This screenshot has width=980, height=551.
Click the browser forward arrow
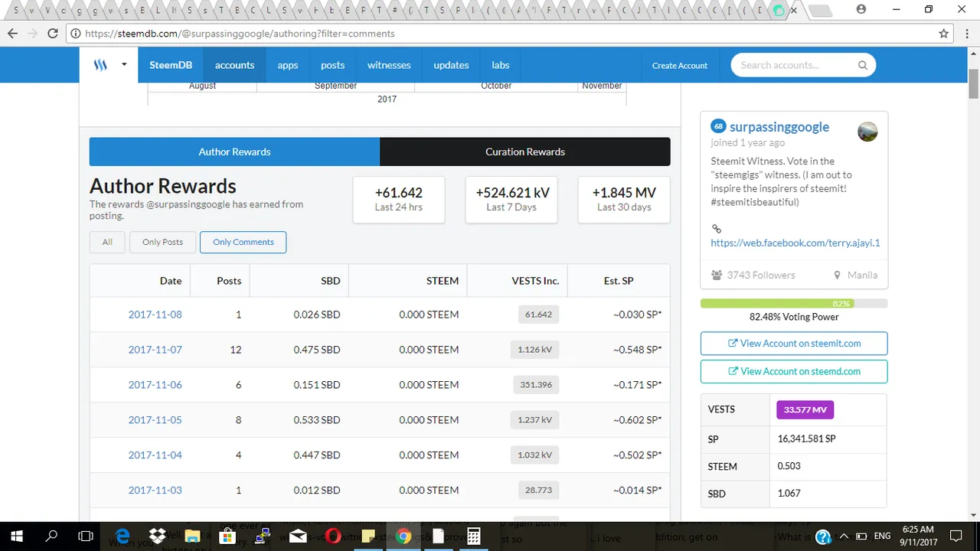pos(33,34)
